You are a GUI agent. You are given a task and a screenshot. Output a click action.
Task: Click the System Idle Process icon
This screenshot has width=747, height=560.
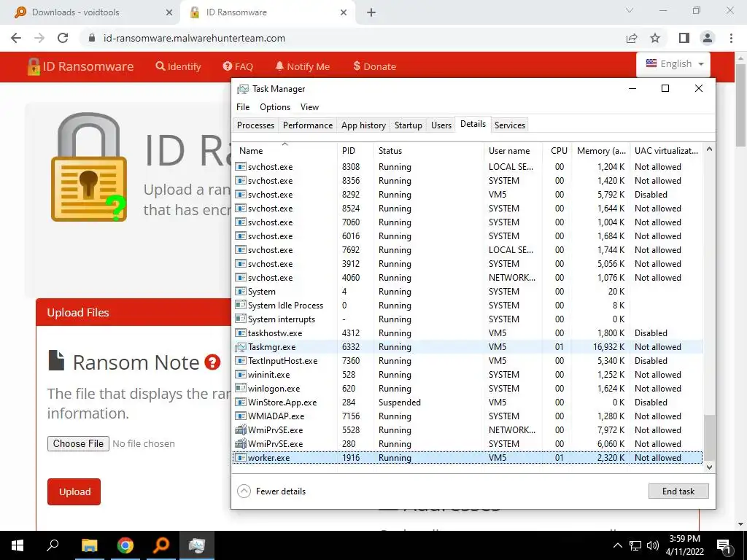[x=241, y=306]
